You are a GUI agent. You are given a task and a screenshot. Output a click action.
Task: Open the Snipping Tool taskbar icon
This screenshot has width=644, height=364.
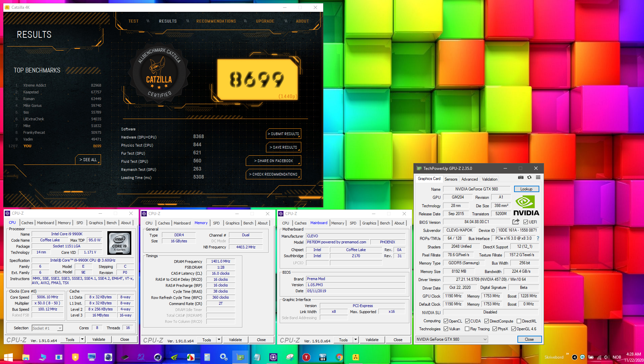290,357
